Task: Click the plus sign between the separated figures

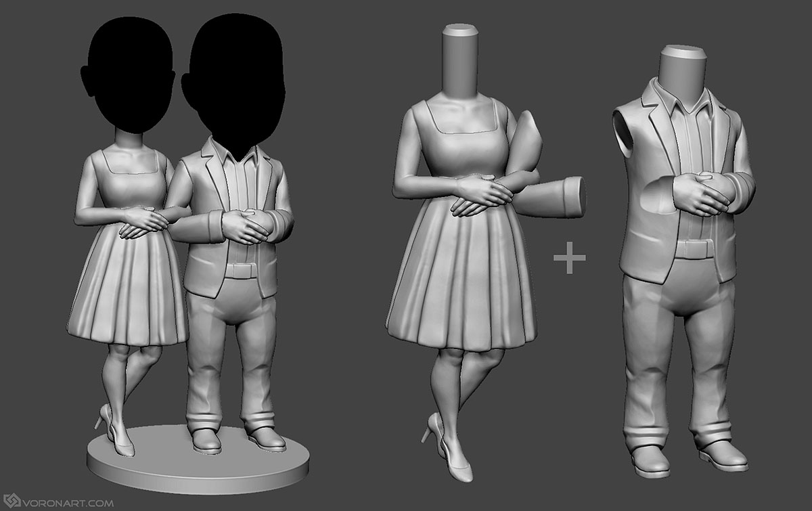Action: [570, 259]
